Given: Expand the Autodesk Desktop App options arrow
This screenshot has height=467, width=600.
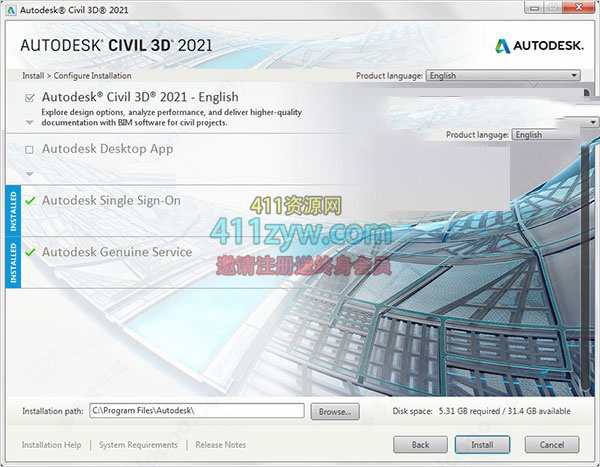Looking at the screenshot, I should coord(29,173).
